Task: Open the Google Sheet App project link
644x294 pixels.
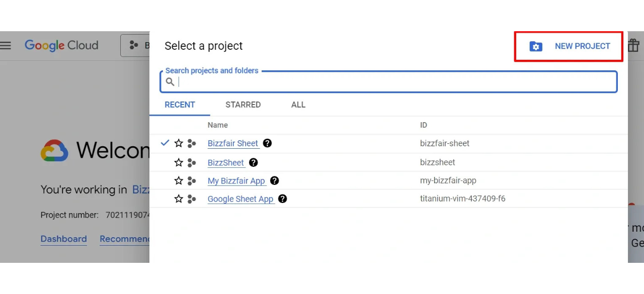Action: pos(240,199)
